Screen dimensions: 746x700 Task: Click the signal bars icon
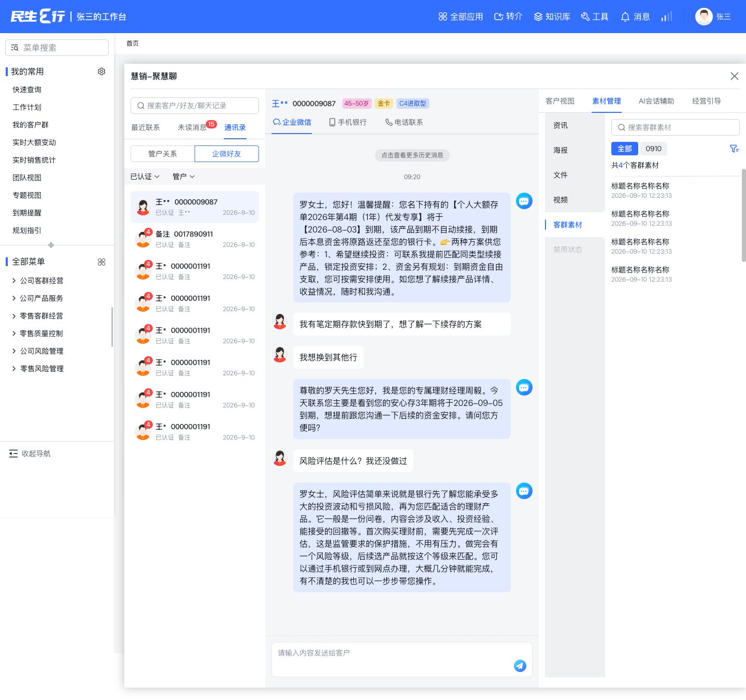click(667, 17)
